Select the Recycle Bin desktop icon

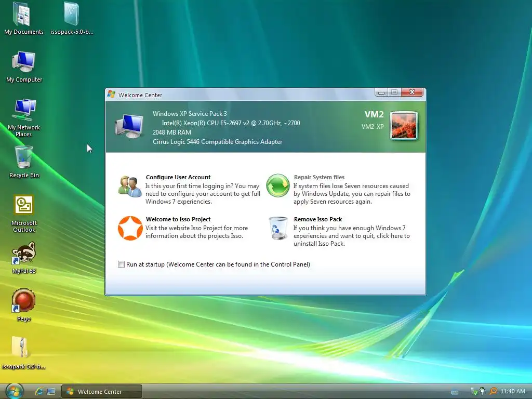coord(24,161)
